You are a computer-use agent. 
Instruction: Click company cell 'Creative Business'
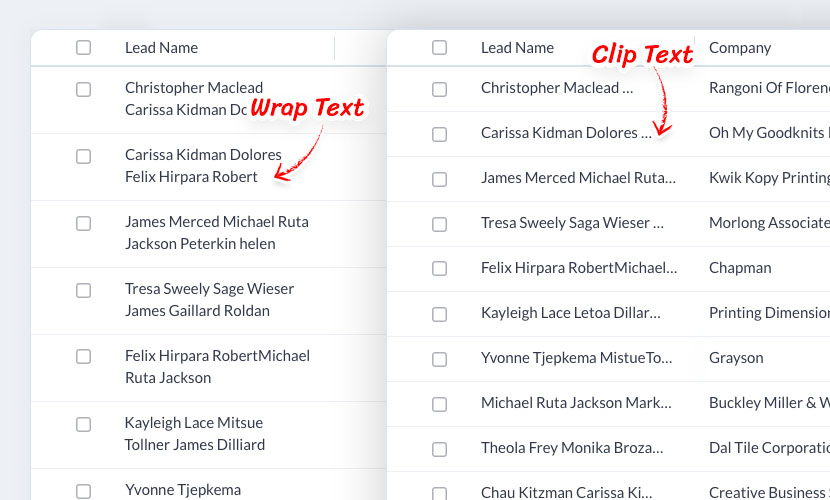click(x=769, y=493)
